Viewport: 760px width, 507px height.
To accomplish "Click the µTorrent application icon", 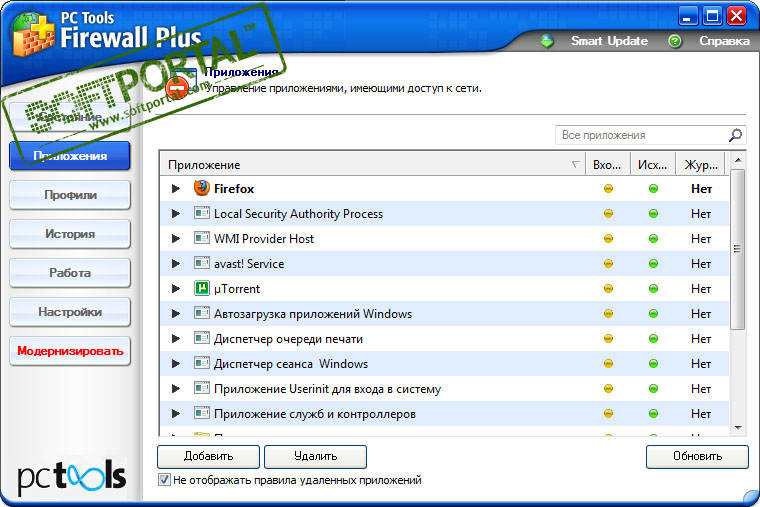I will (202, 288).
